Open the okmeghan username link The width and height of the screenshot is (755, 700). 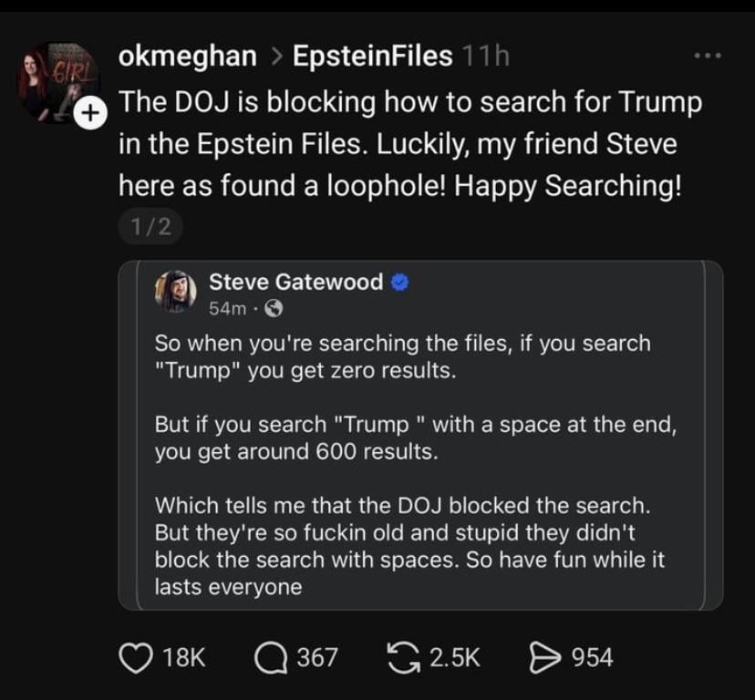point(187,57)
